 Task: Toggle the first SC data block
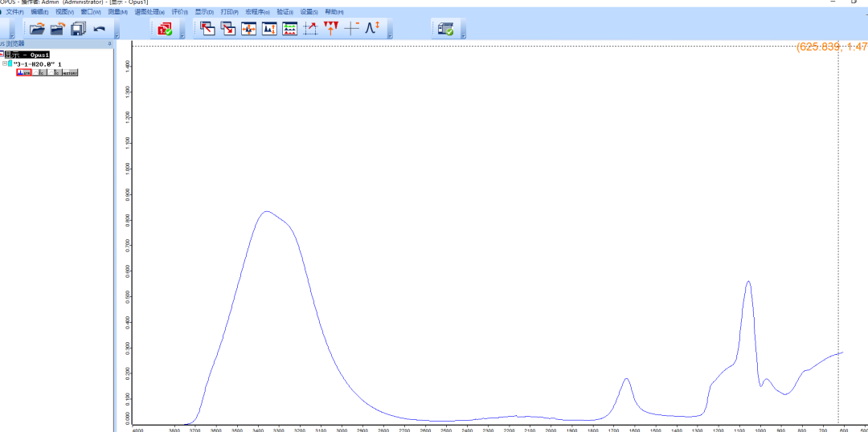click(39, 73)
